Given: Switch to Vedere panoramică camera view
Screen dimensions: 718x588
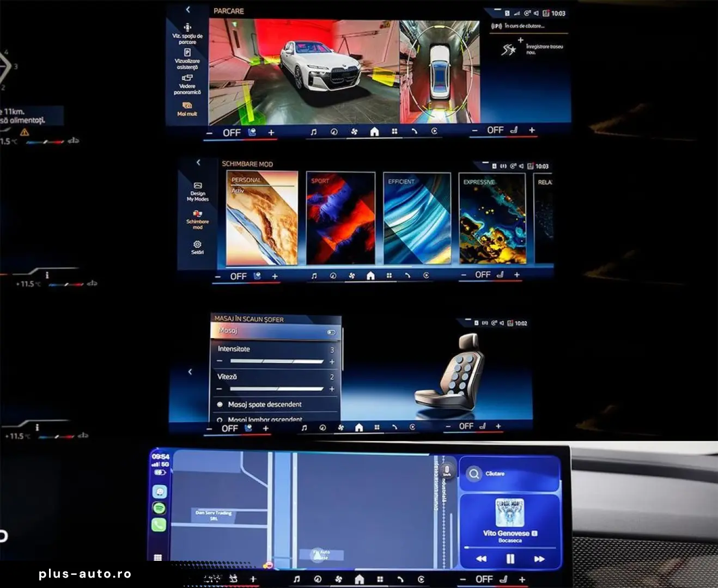Looking at the screenshot, I should point(187,85).
